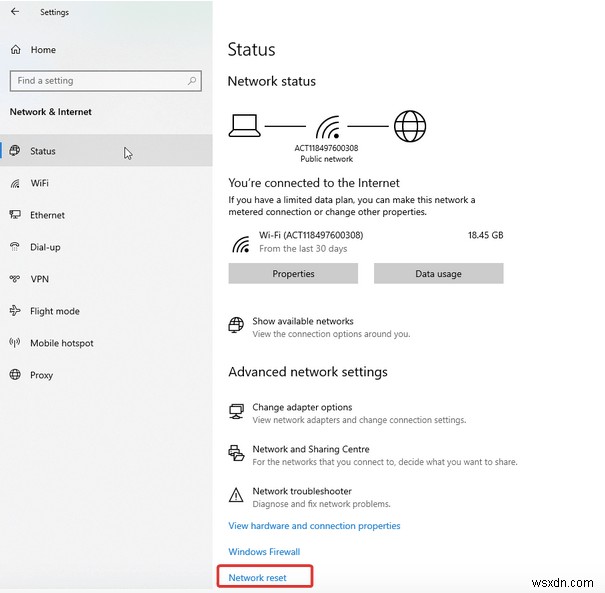
Task: Open View hardware and connection properties
Action: click(x=314, y=526)
